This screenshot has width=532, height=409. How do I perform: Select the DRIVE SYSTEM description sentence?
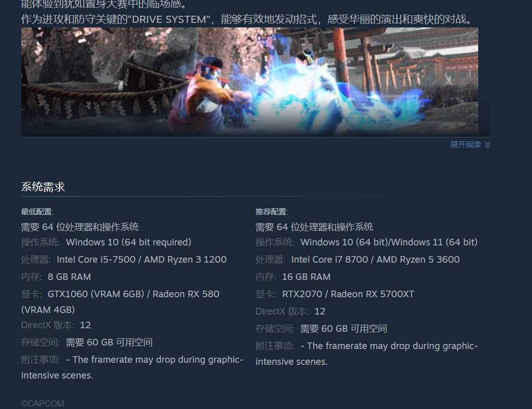[x=247, y=19]
